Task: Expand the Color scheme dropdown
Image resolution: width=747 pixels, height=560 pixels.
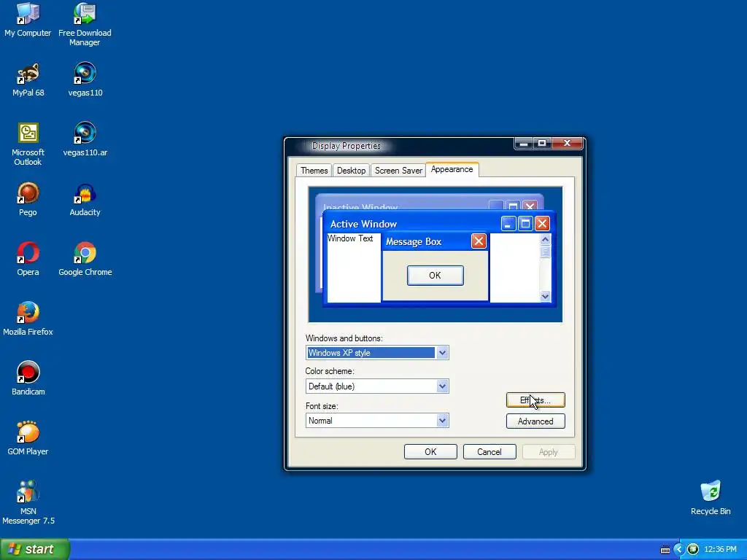Action: [x=442, y=386]
